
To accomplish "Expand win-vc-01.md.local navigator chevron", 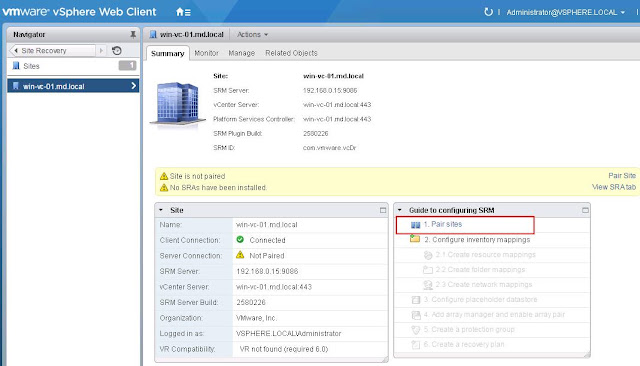I will pyautogui.click(x=133, y=86).
